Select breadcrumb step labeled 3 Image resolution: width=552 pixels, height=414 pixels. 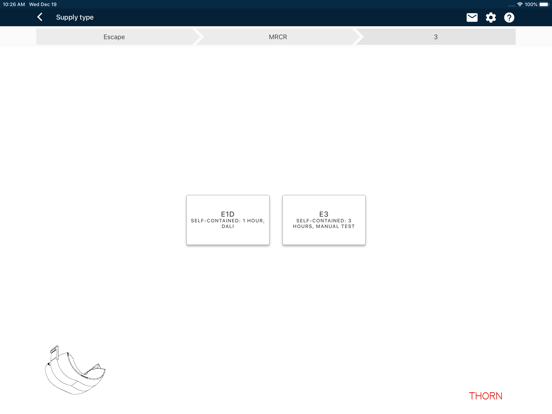437,37
